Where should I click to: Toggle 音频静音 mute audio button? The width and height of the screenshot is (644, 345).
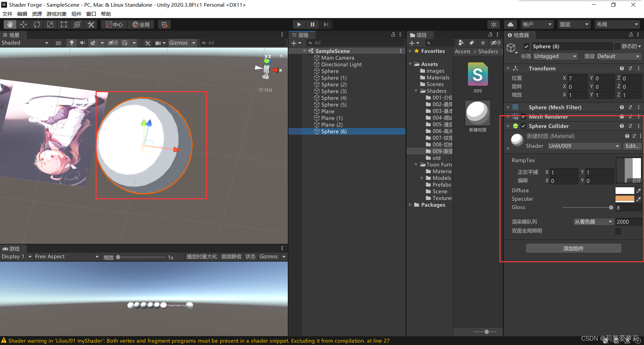tap(231, 257)
